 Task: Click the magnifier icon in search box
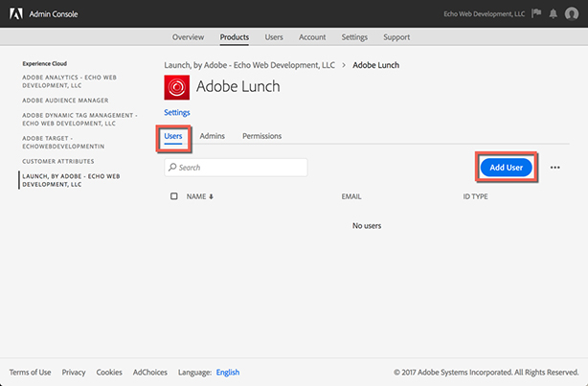(172, 167)
